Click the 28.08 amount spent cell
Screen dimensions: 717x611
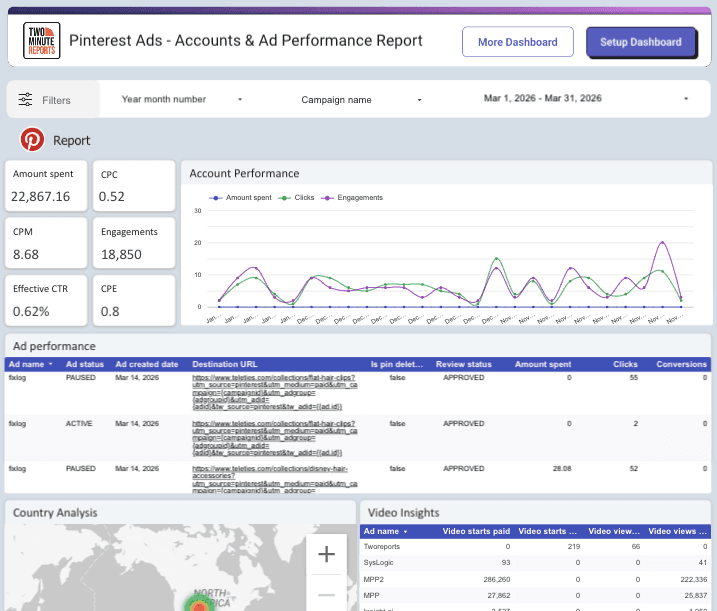pos(562,468)
